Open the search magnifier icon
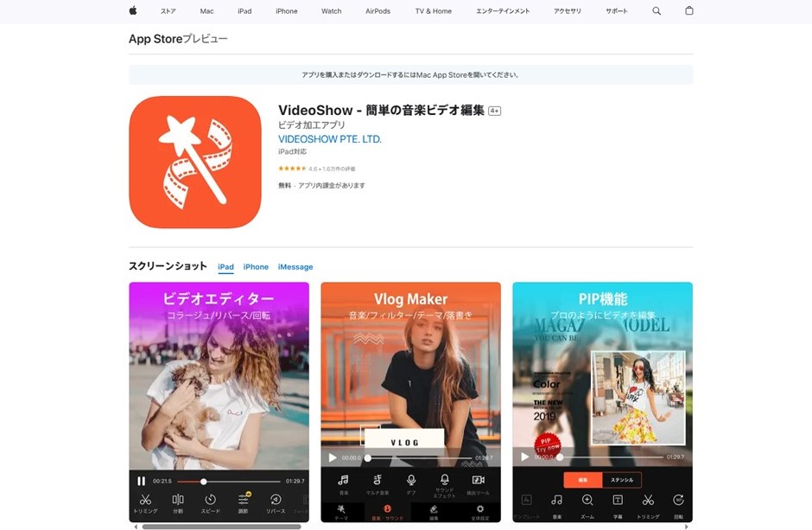The image size is (812, 530). click(x=657, y=11)
